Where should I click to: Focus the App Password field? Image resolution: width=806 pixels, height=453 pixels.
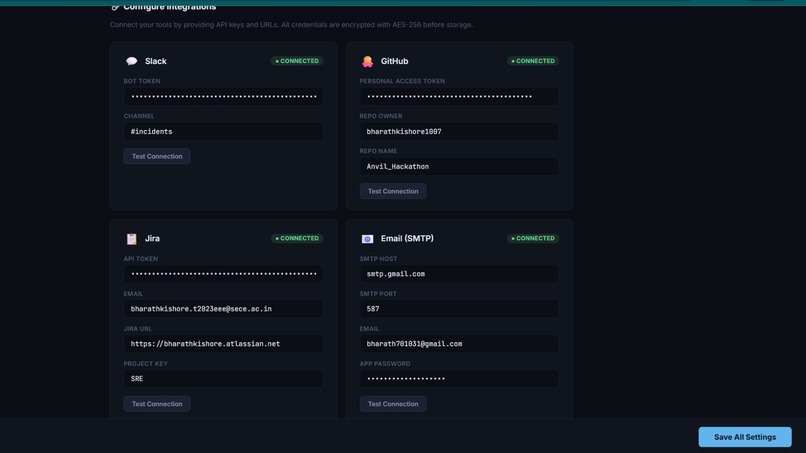point(459,378)
